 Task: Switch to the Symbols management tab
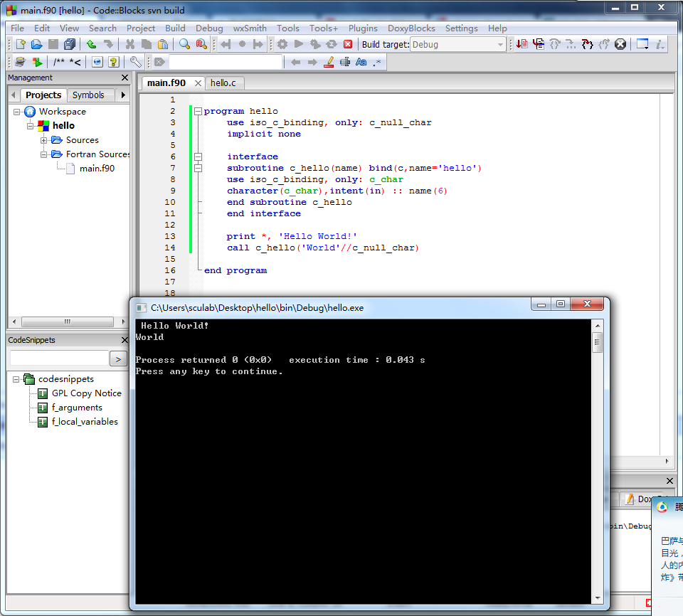pyautogui.click(x=88, y=95)
